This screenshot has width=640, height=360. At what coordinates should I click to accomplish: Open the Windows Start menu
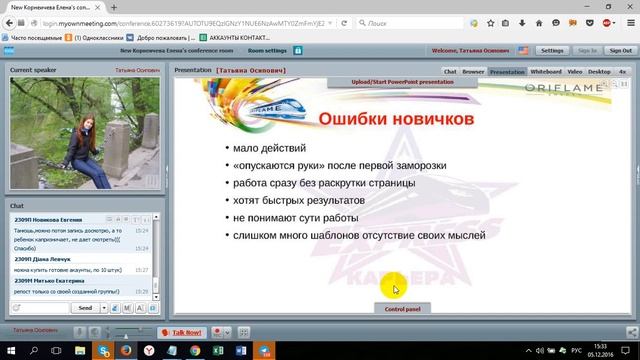11,351
